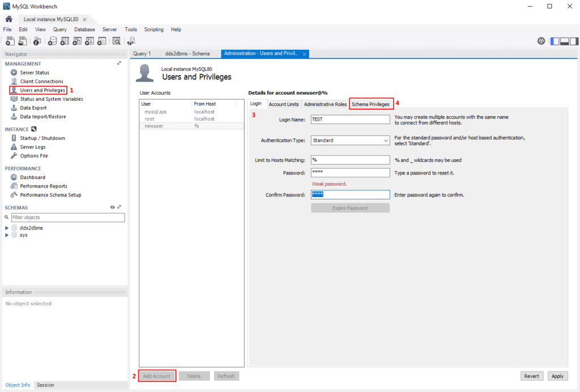Click the Limit to Hosts Matching field
The height and width of the screenshot is (392, 580).
350,160
